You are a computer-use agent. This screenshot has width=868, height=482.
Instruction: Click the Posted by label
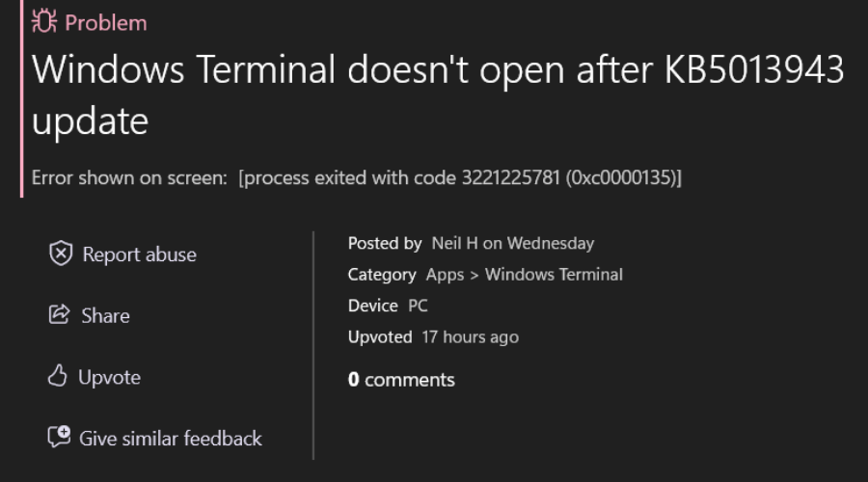point(385,244)
